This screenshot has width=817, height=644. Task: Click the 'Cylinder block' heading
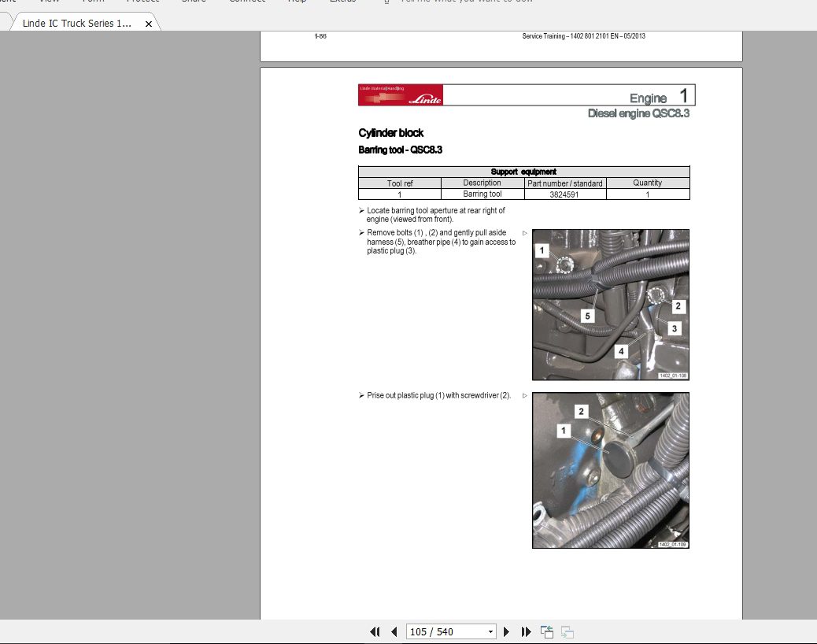pos(390,133)
